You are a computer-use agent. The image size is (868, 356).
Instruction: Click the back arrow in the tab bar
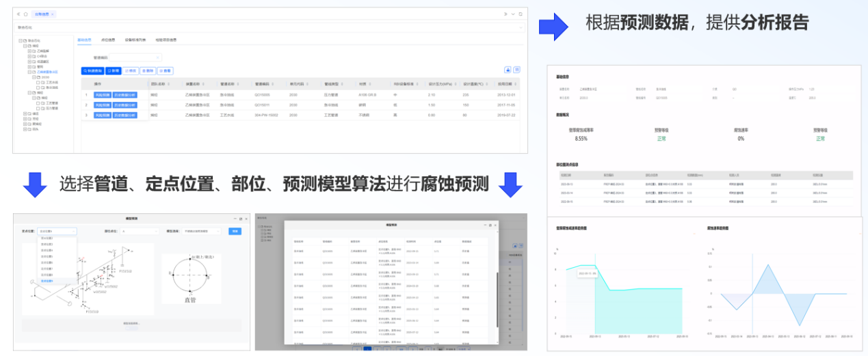coord(18,14)
